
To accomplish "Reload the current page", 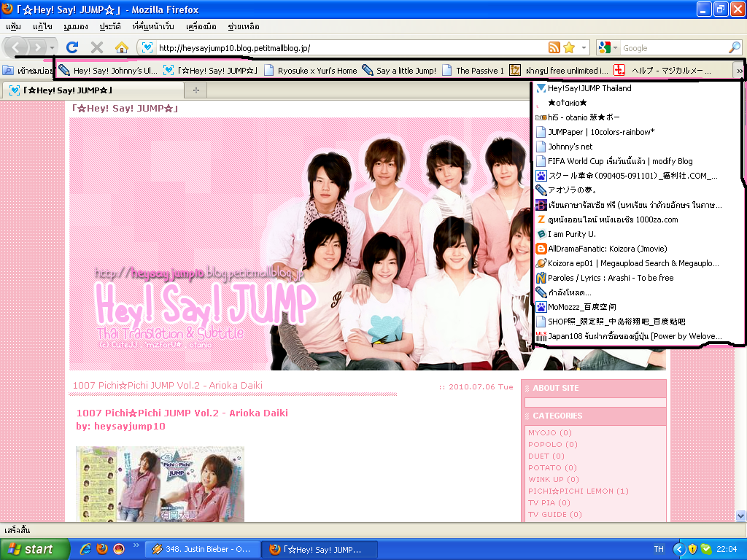I will coord(72,47).
